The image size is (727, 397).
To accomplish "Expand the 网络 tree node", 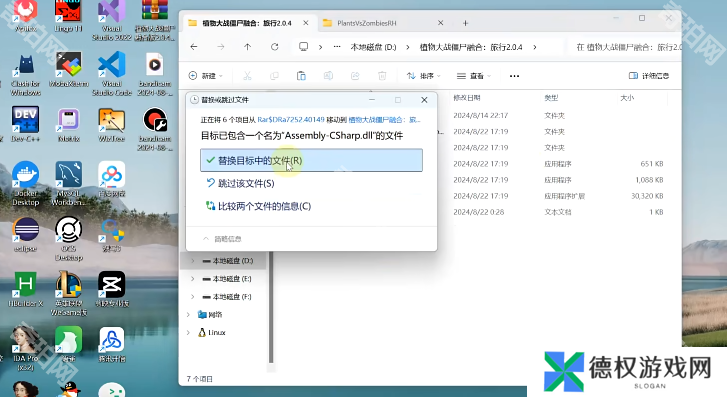I will coord(188,314).
